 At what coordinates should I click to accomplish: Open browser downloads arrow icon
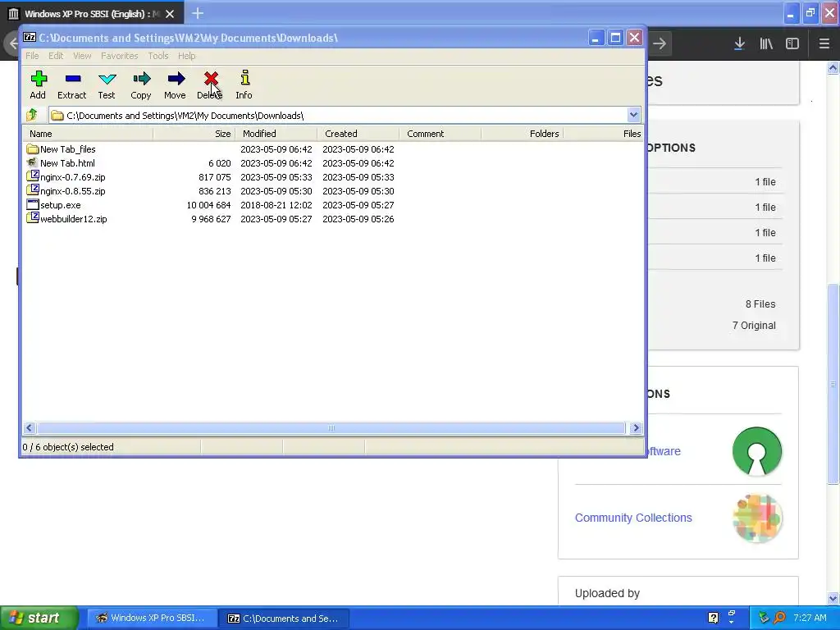(x=739, y=43)
